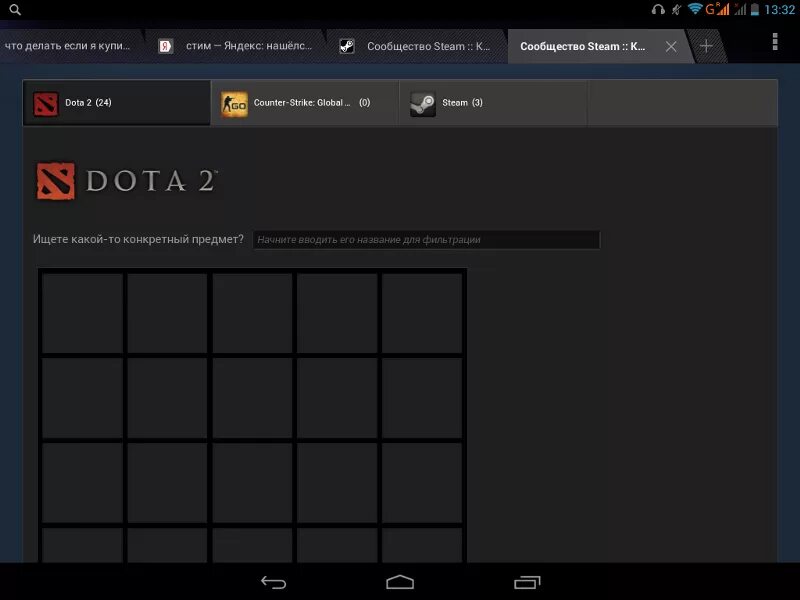This screenshot has width=800, height=600.
Task: Click the CS:GO icon in inventory tab
Action: [x=234, y=104]
